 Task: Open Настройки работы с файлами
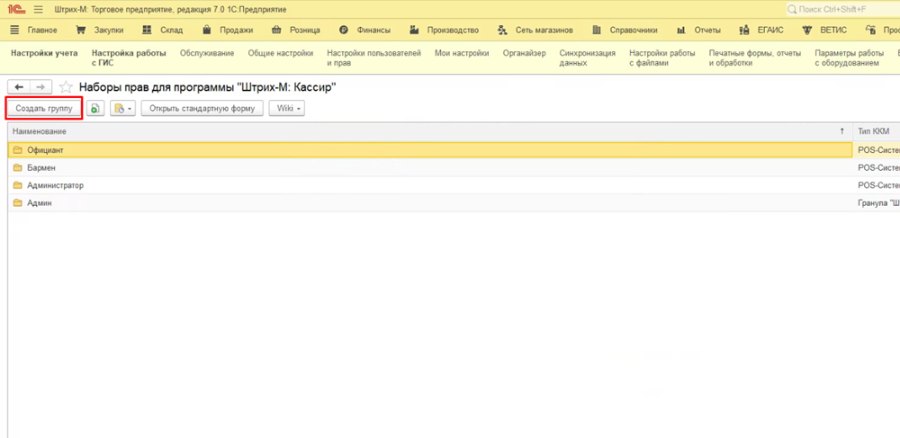tap(662, 58)
